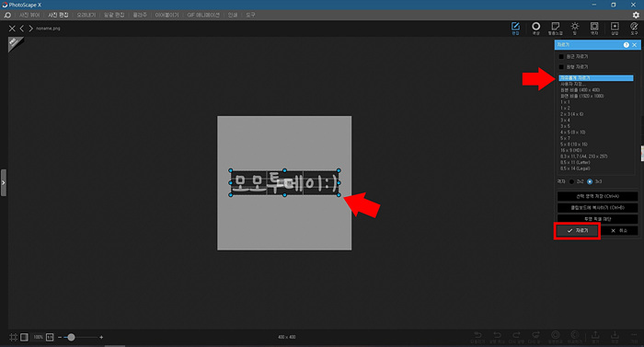644x347 pixels.
Task: Open the Cut Out tab
Action: point(86,15)
